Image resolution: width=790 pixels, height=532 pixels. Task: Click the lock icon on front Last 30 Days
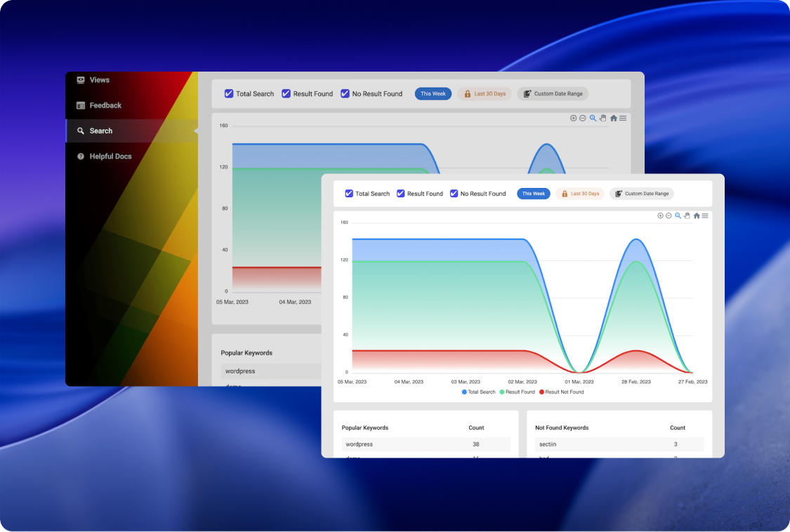click(x=564, y=194)
